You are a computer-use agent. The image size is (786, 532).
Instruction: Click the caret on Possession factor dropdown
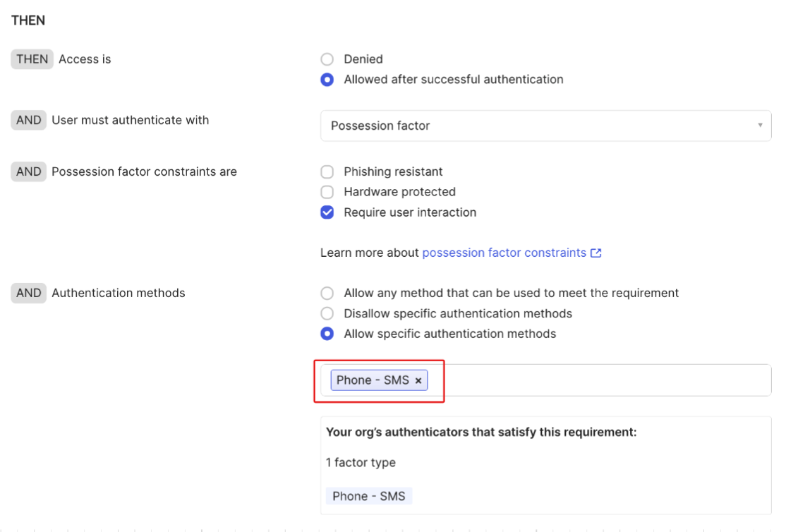761,126
